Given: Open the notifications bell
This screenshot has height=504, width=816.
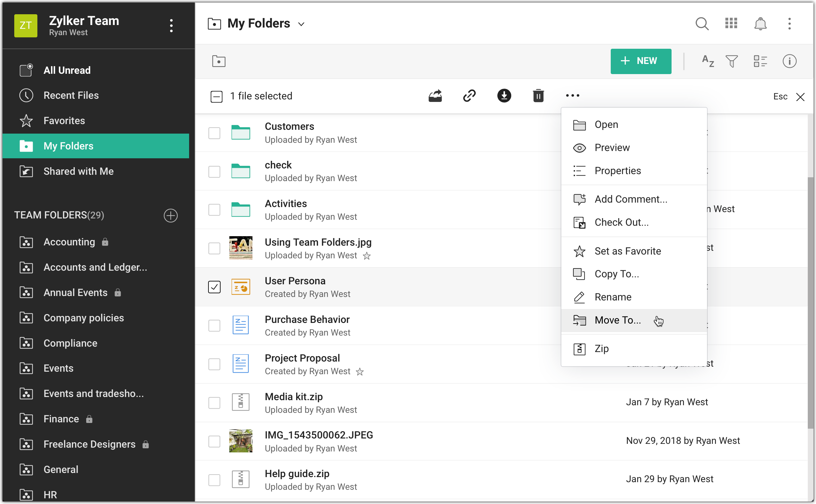Looking at the screenshot, I should click(x=760, y=24).
